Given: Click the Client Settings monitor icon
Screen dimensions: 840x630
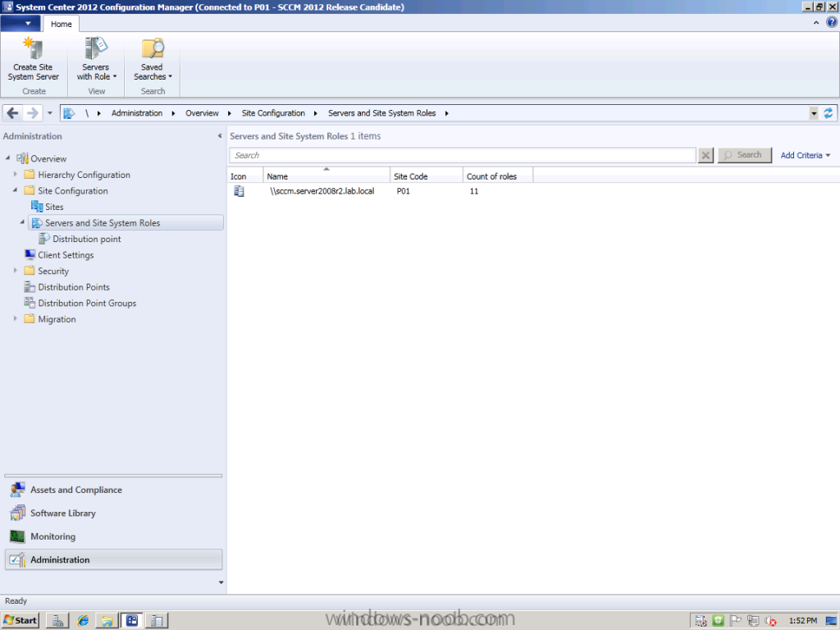Looking at the screenshot, I should coord(30,255).
